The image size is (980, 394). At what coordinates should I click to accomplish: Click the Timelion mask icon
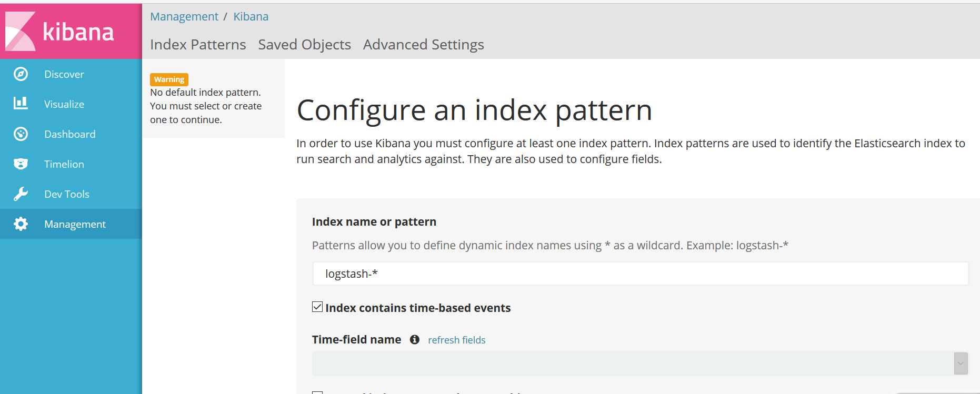21,164
